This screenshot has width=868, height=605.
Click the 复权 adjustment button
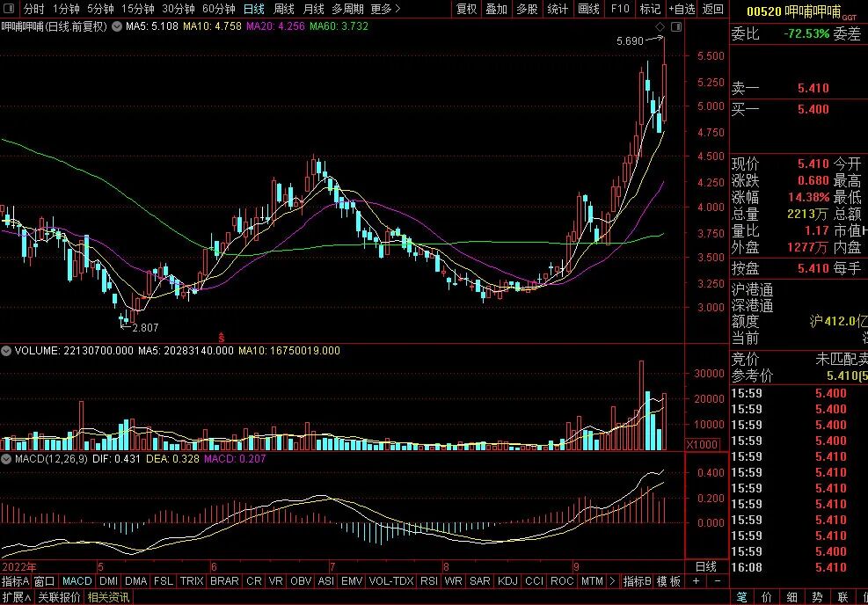(x=467, y=9)
